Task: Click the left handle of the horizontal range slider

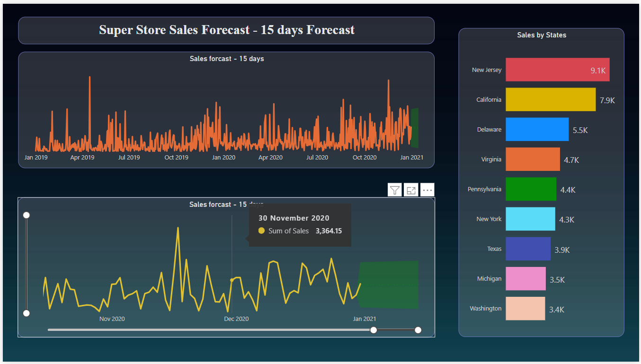Action: coord(374,330)
